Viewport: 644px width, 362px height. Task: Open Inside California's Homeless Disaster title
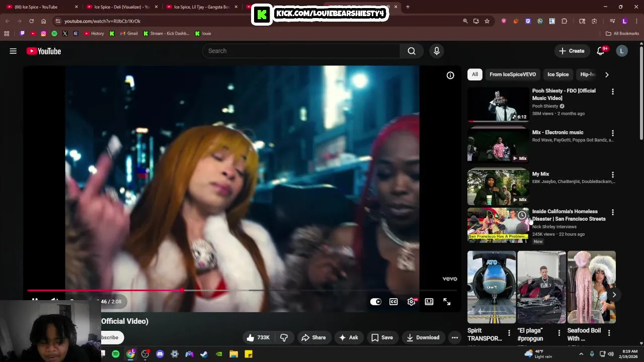(569, 215)
